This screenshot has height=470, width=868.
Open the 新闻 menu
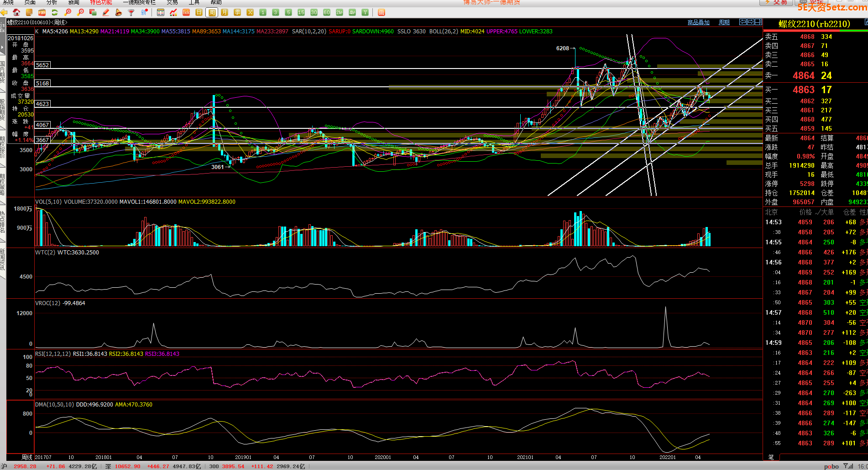74,2
